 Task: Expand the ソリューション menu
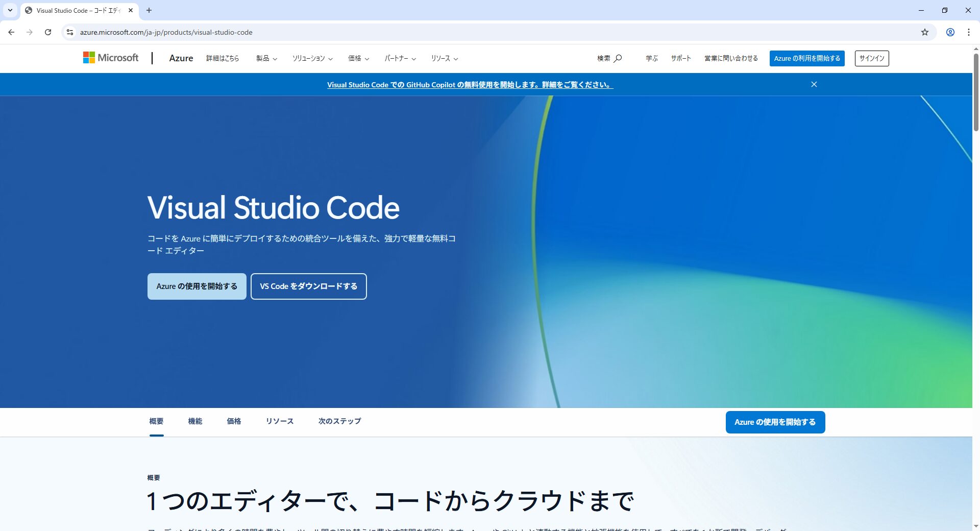point(312,58)
